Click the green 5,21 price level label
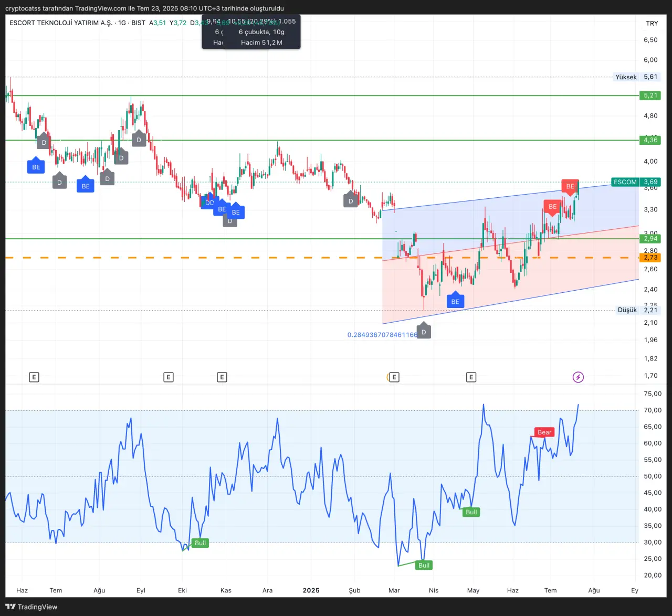Image resolution: width=672 pixels, height=616 pixels. 650,95
